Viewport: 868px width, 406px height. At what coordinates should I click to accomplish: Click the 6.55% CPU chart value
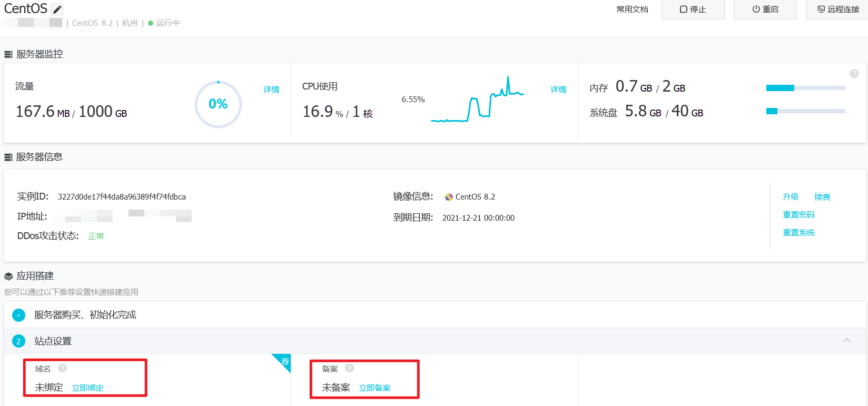pyautogui.click(x=413, y=100)
